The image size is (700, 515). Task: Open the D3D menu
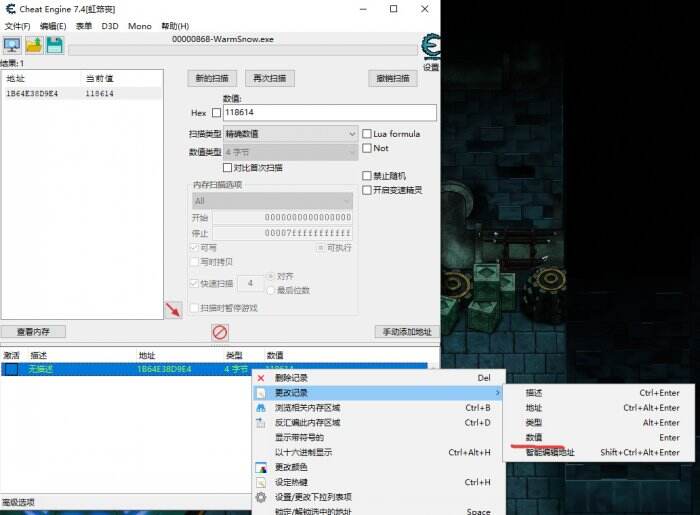110,26
